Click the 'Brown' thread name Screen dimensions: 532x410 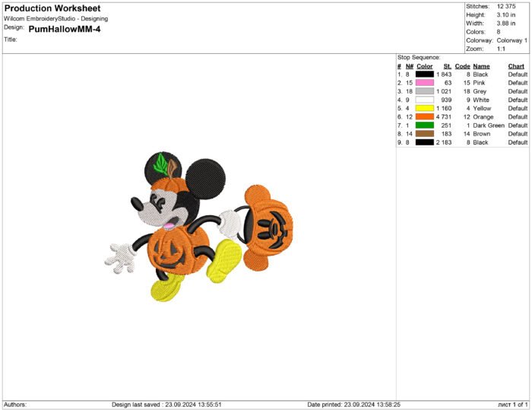(x=481, y=134)
